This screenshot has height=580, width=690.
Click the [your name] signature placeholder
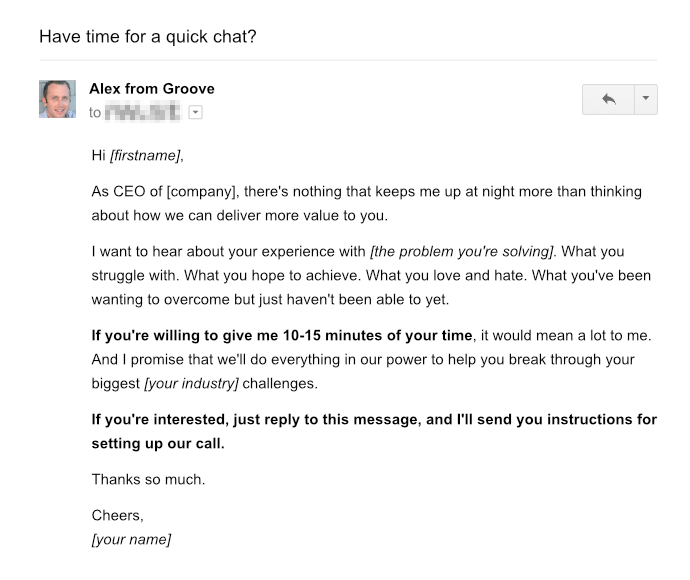click(x=131, y=540)
